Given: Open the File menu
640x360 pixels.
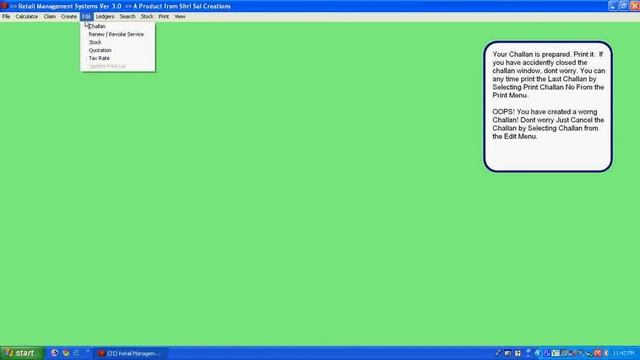Looking at the screenshot, I should pyautogui.click(x=6, y=17).
